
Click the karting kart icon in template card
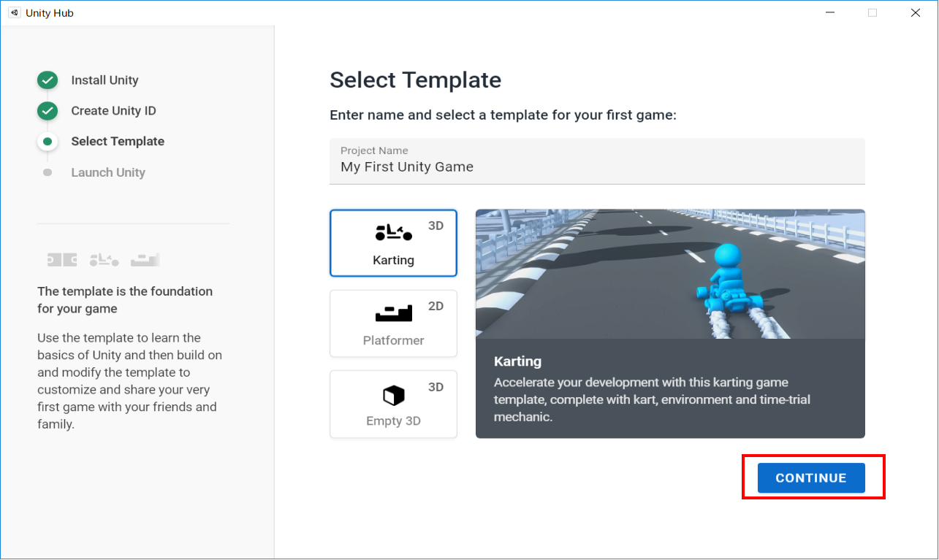[393, 233]
